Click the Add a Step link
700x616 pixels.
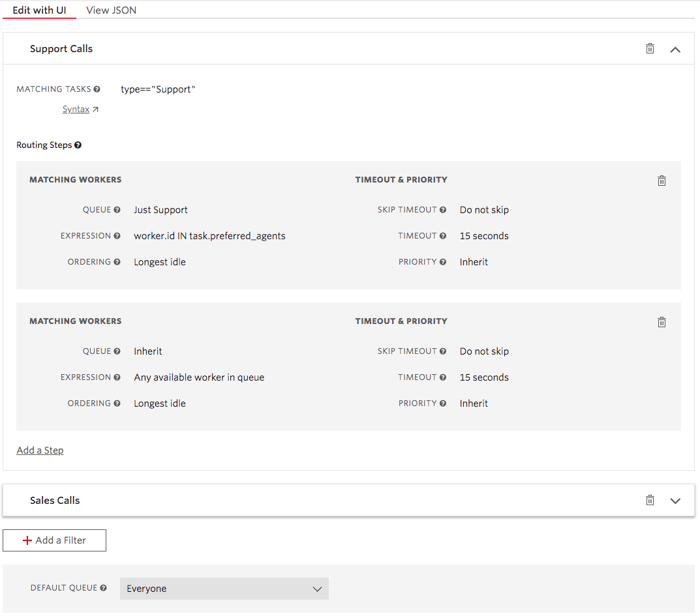pyautogui.click(x=40, y=450)
